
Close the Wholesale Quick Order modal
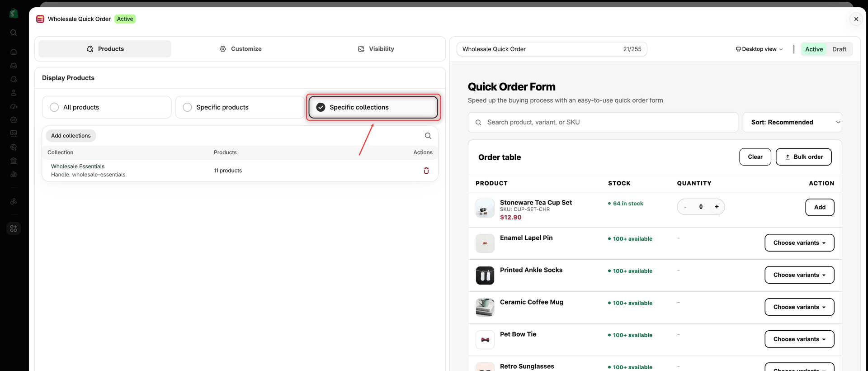(856, 19)
